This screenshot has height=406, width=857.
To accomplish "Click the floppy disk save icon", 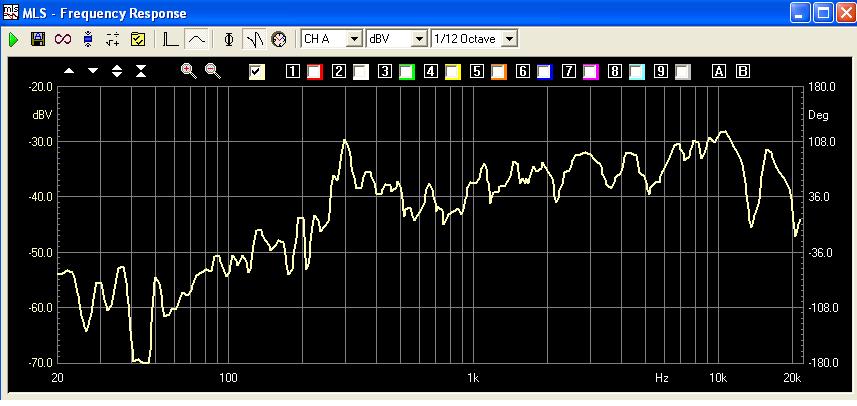I will (x=38, y=39).
